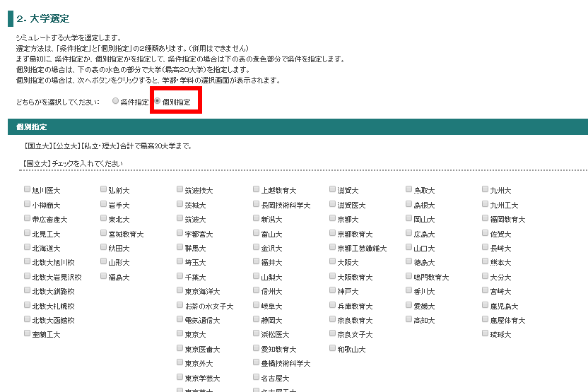Check the 大阪大 checkbox
588x392 pixels.
pyautogui.click(x=333, y=261)
